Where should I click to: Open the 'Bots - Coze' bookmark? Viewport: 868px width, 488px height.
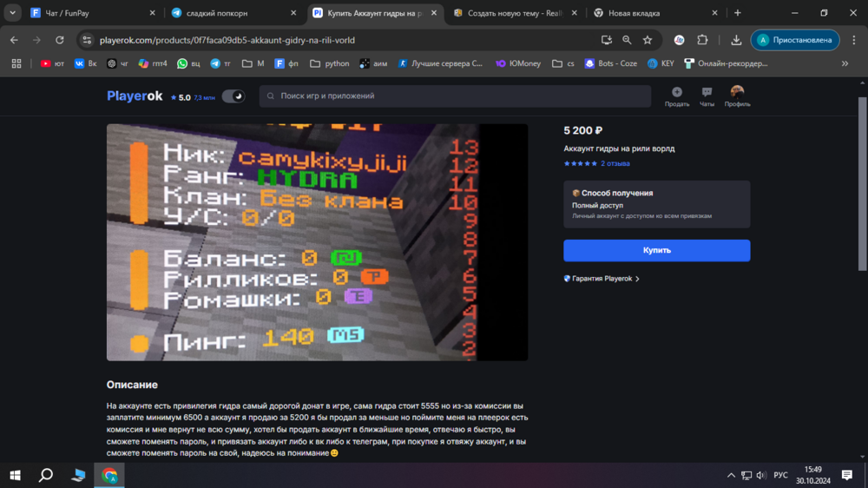(x=611, y=63)
